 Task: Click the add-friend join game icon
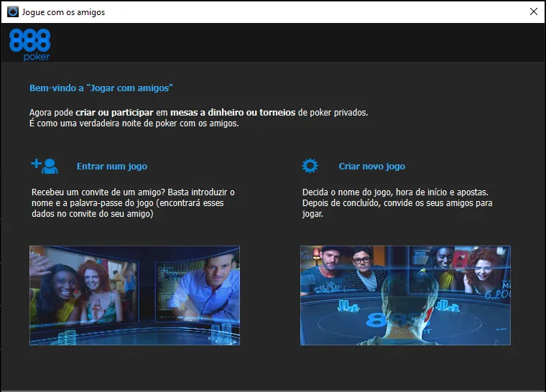[x=45, y=166]
